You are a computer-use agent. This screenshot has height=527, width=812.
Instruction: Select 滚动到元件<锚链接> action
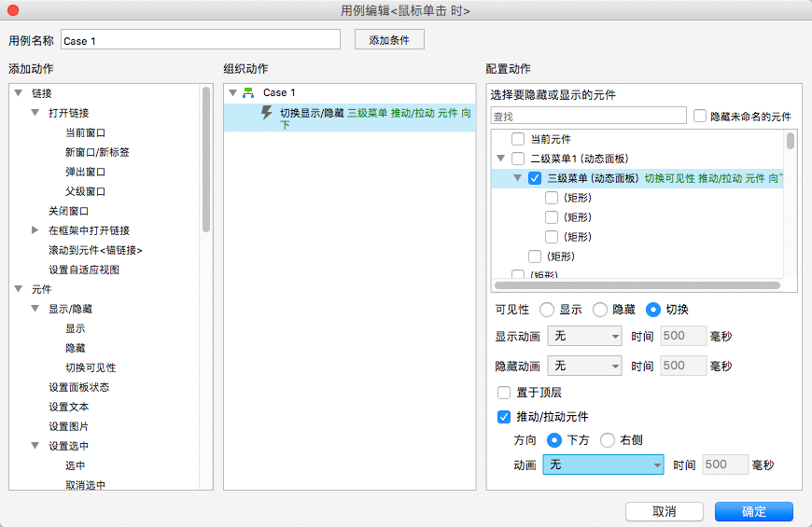click(x=95, y=250)
